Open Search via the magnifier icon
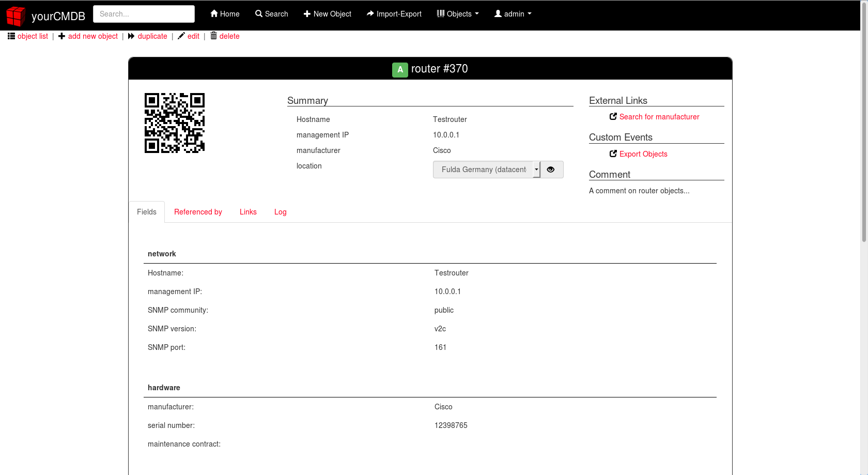Screen dimensions: 868x475 click(258, 13)
